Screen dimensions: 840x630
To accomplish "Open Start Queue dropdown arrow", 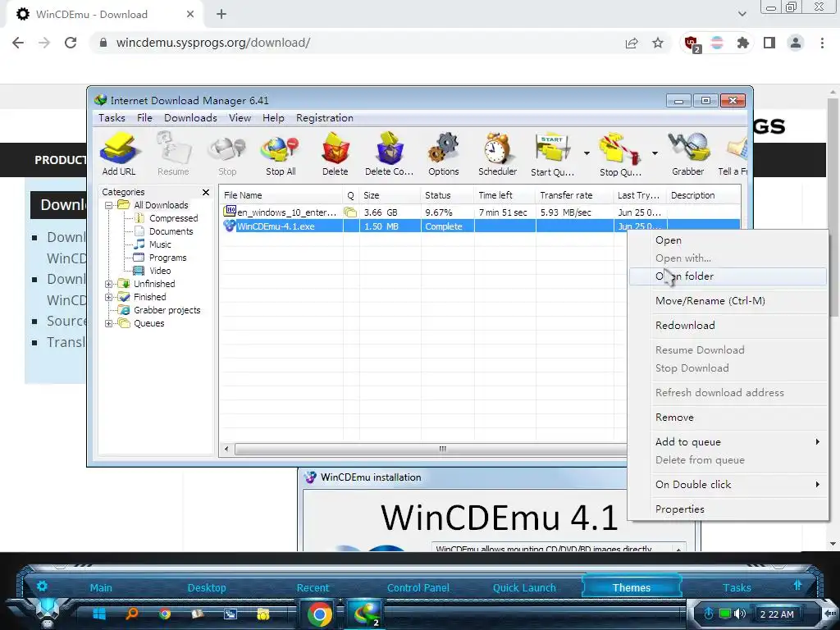I will pos(587,153).
